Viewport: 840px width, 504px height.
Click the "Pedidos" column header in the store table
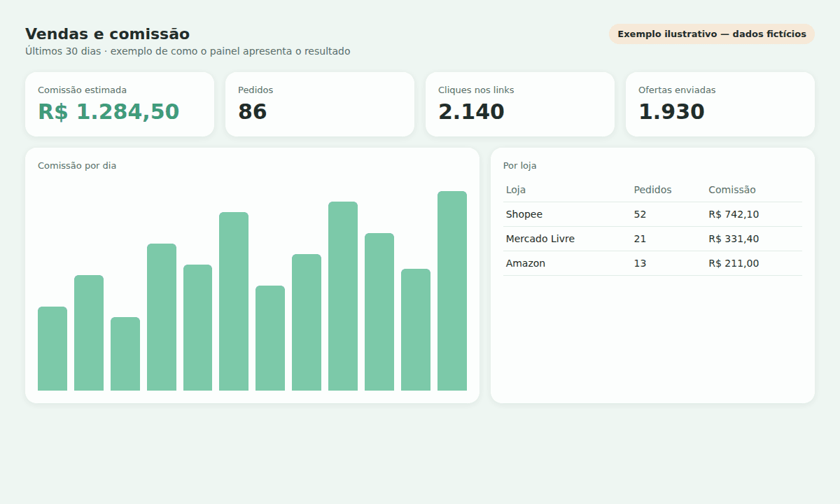[x=652, y=190]
